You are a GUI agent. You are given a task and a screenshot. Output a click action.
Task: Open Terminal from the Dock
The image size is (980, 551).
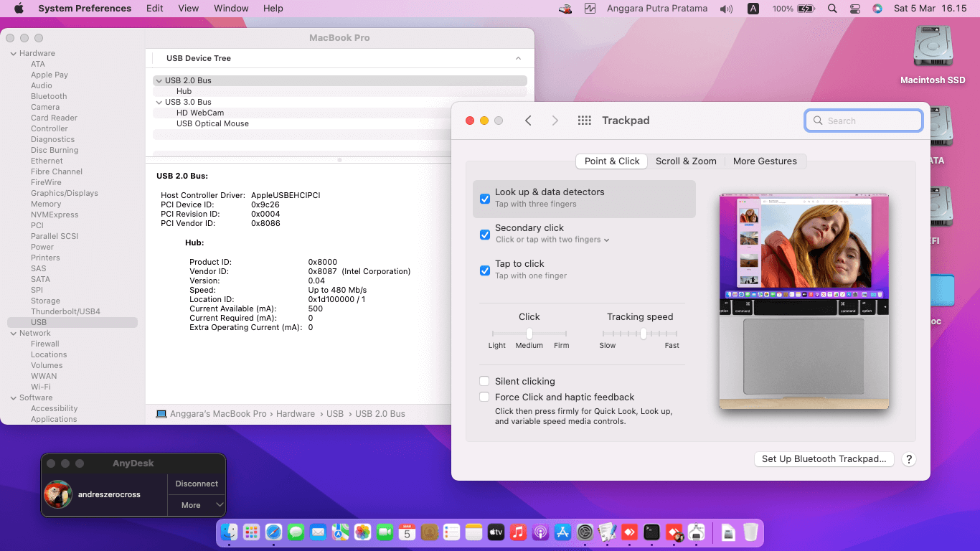point(651,532)
